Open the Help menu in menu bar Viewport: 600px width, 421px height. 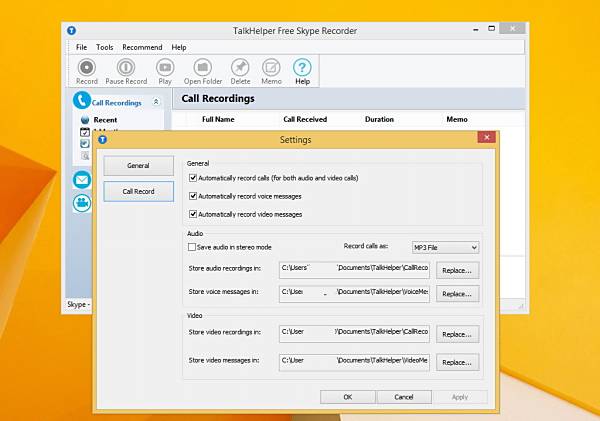click(179, 47)
